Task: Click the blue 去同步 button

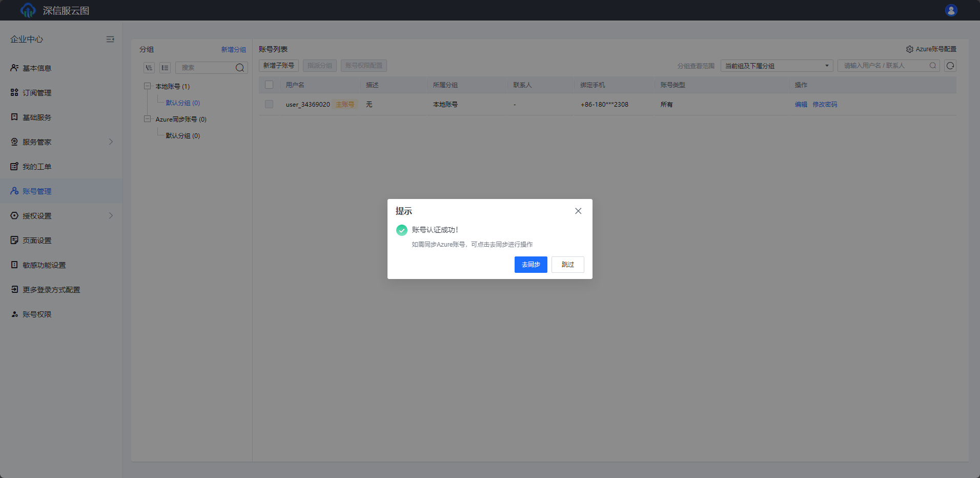Action: (530, 265)
